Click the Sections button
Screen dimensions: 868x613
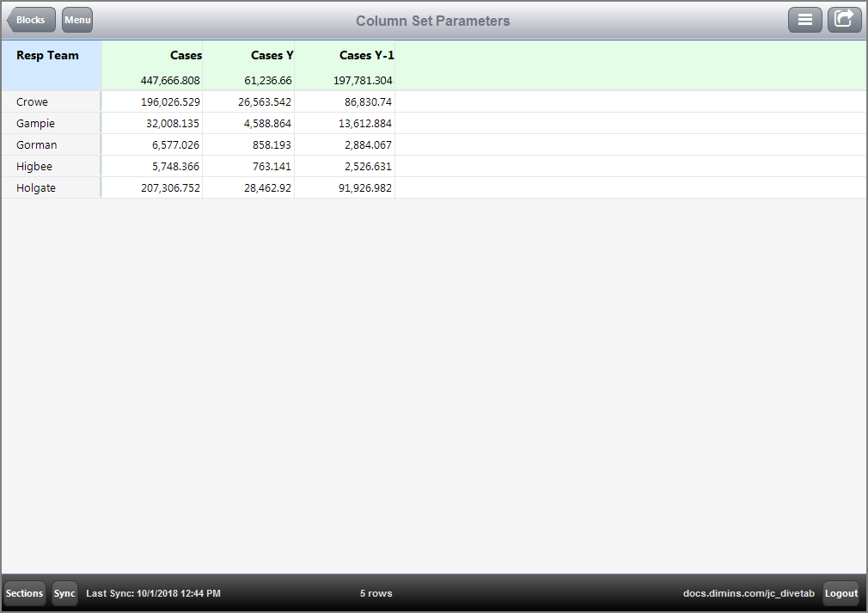[24, 593]
